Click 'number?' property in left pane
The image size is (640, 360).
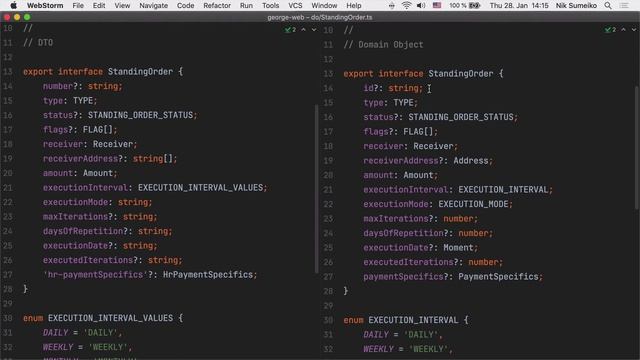(x=60, y=86)
